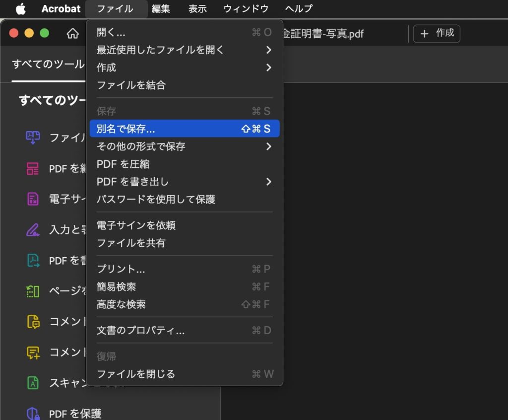Expand PDF を書き出し submenu arrow
Viewport: 508px width, 420px height.
click(x=268, y=182)
